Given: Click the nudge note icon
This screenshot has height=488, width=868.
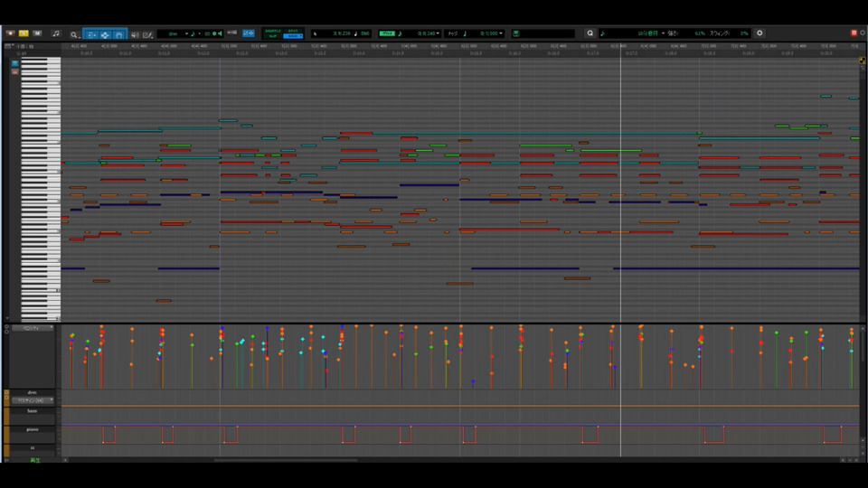Looking at the screenshot, I should (465, 33).
